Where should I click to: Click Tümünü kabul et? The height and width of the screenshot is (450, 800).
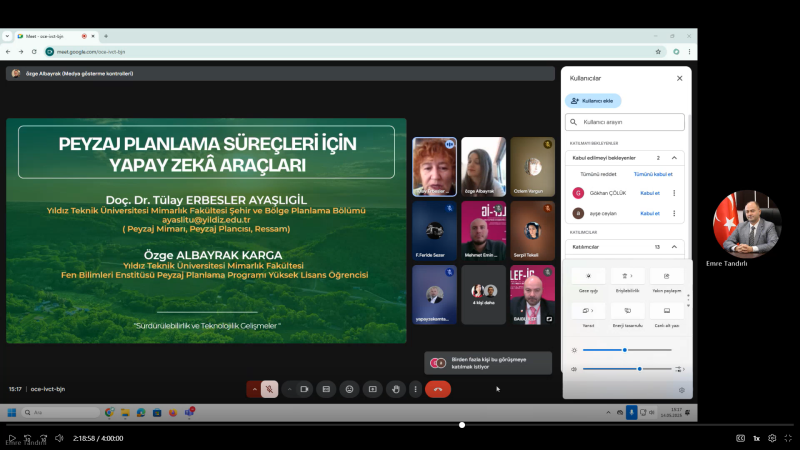pos(653,174)
